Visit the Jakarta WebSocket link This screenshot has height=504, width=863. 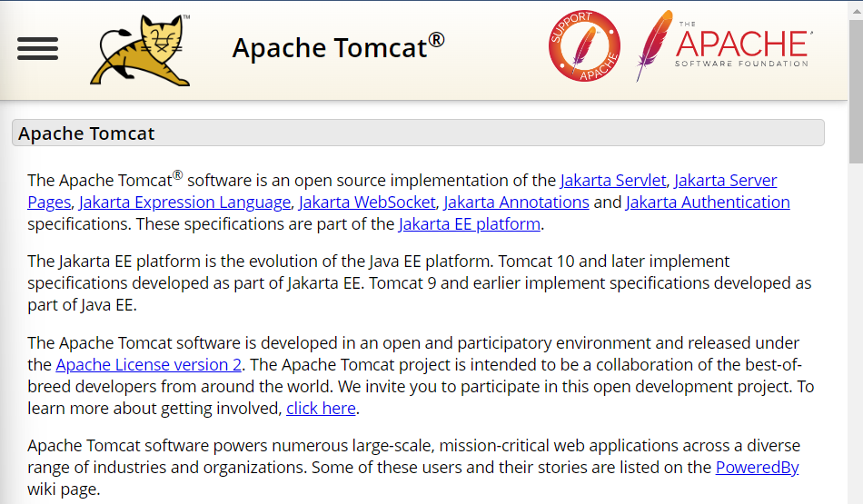tap(367, 203)
